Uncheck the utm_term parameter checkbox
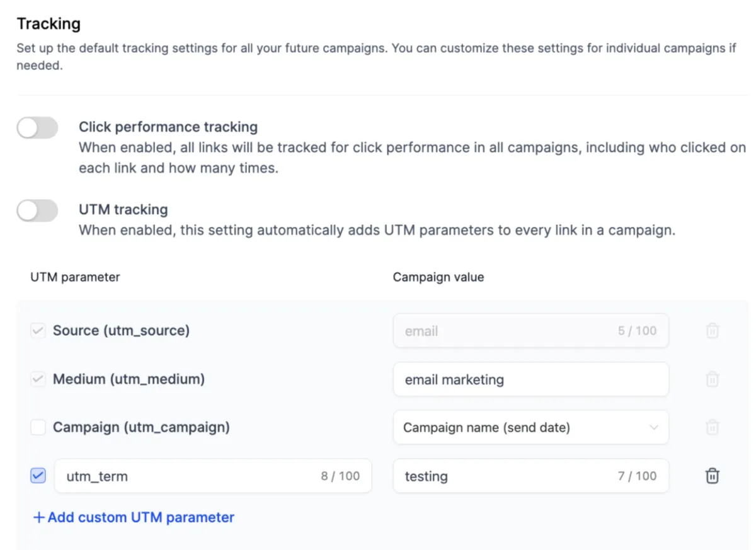This screenshot has height=550, width=756. coord(38,476)
